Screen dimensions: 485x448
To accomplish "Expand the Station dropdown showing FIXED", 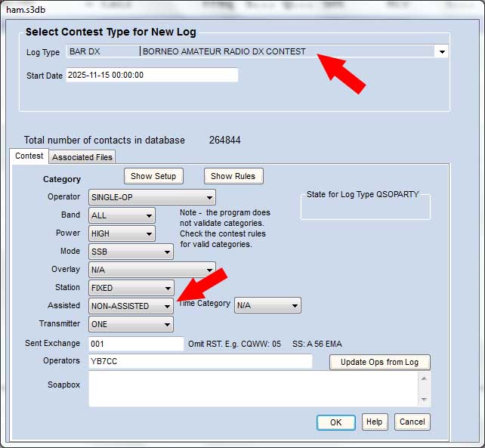I will pyautogui.click(x=131, y=288).
